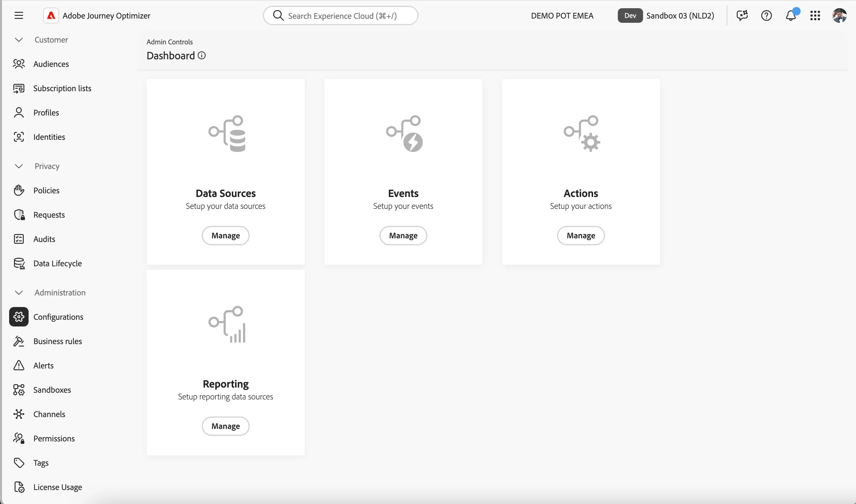The width and height of the screenshot is (856, 504).
Task: Open Profiles in the sidebar
Action: pyautogui.click(x=46, y=112)
